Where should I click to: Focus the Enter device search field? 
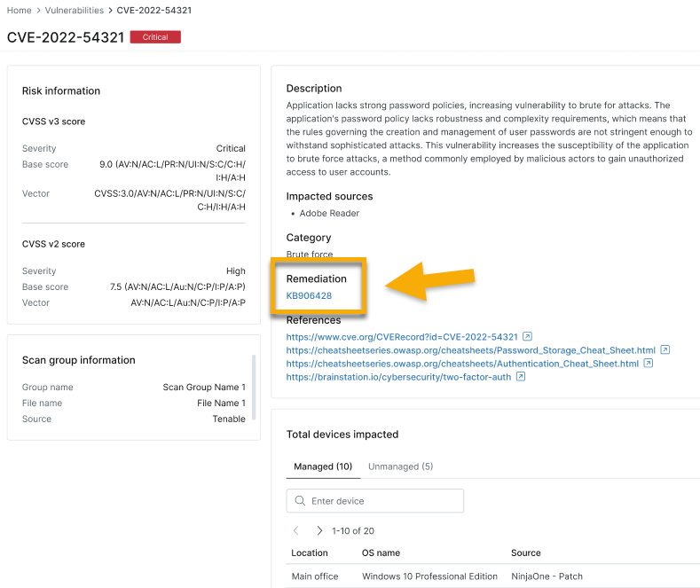click(x=375, y=500)
